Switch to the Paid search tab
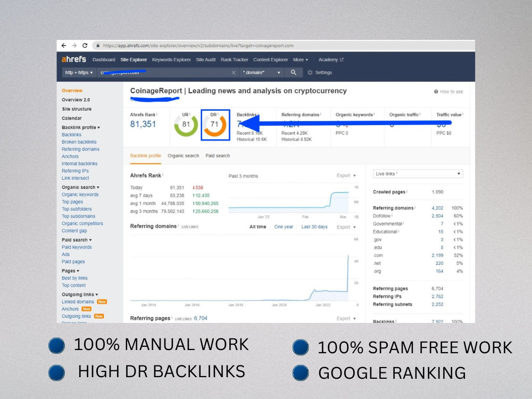532x399 pixels. [218, 156]
